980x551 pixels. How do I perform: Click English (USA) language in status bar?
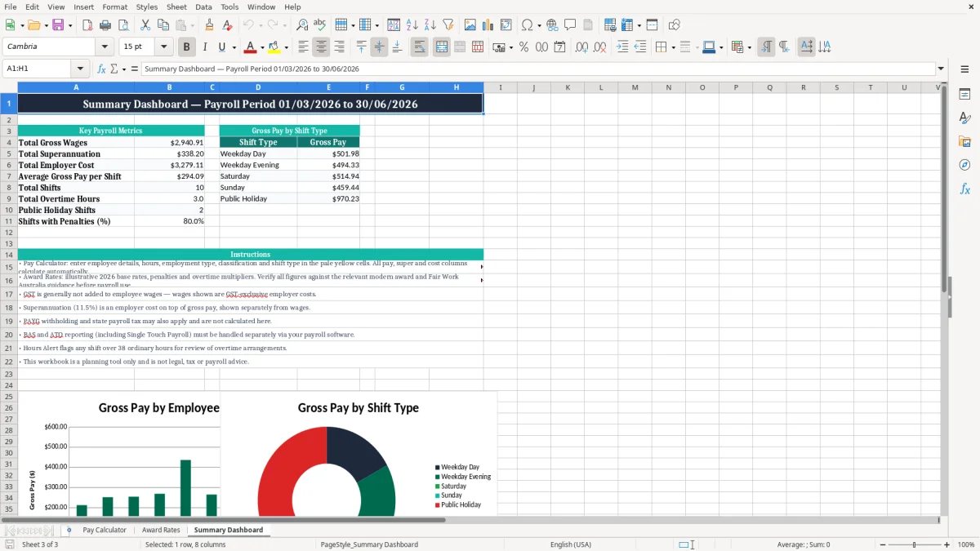point(571,544)
